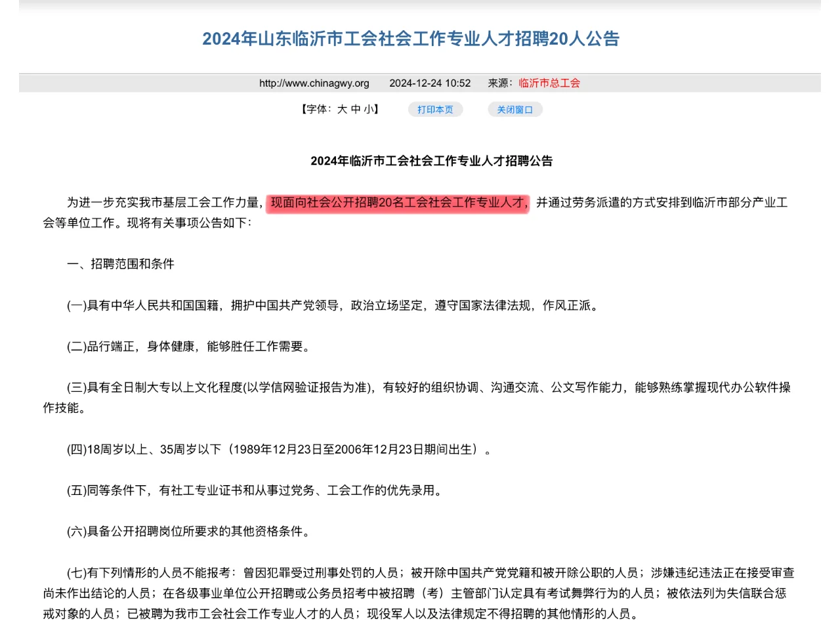The width and height of the screenshot is (840, 644).
Task: Click section heading 一、招聘范围和条件
Action: pyautogui.click(x=121, y=264)
